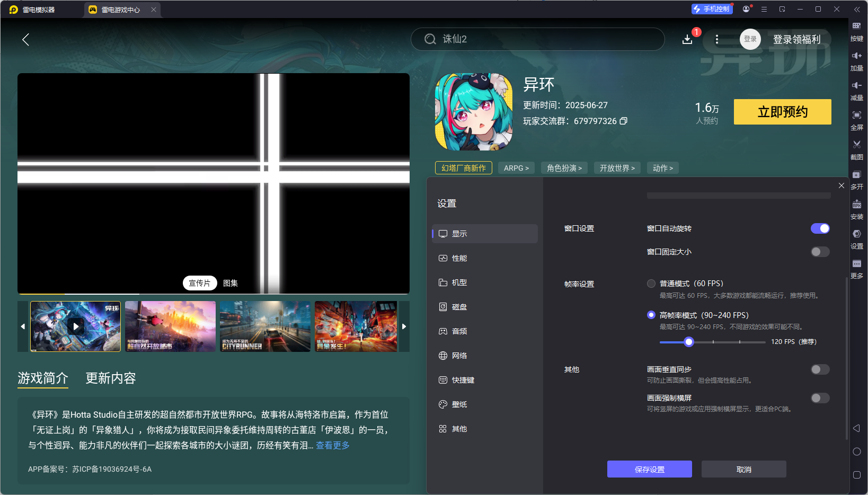Click the 登录 avatar icon
The height and width of the screenshot is (495, 868).
pos(750,39)
